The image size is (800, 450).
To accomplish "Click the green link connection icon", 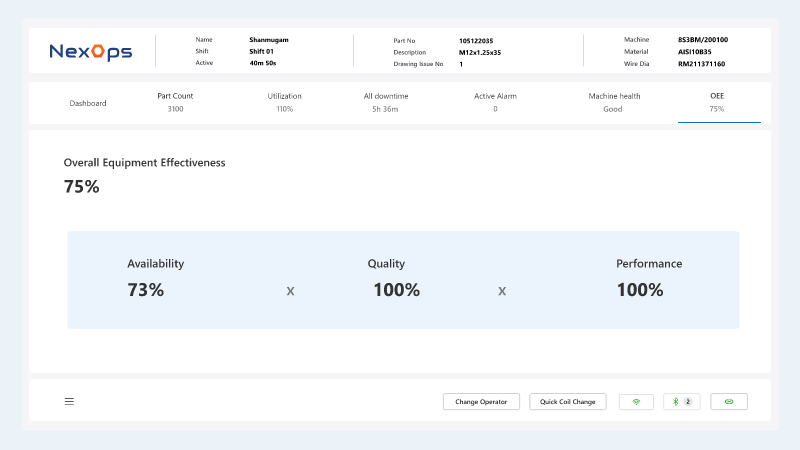I will click(728, 402).
